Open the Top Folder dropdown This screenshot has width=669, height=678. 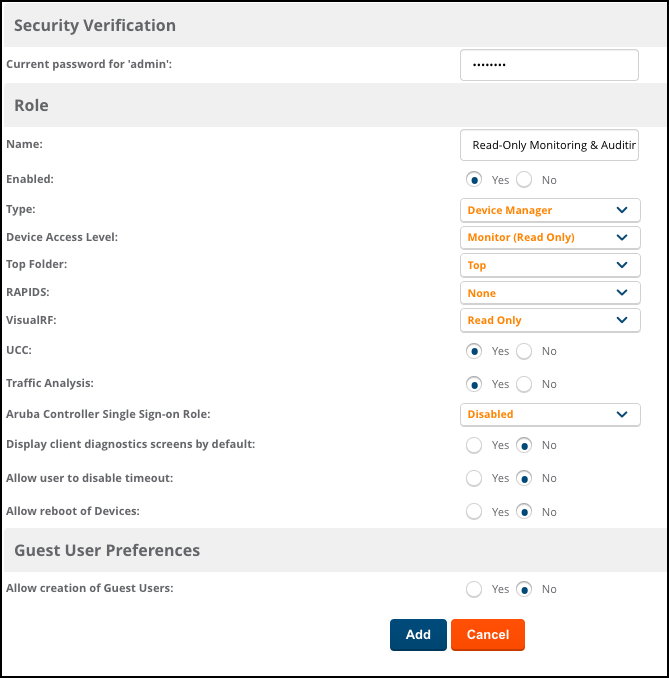coord(549,266)
